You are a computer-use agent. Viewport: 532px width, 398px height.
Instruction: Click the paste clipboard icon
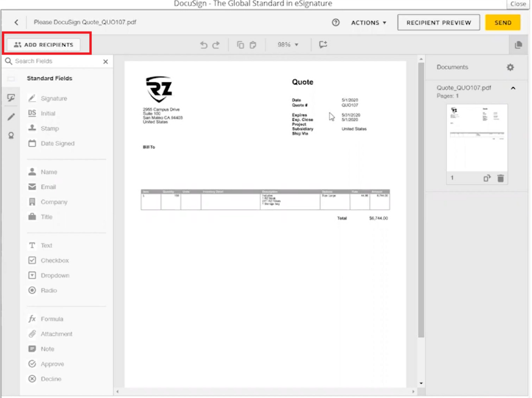click(253, 45)
